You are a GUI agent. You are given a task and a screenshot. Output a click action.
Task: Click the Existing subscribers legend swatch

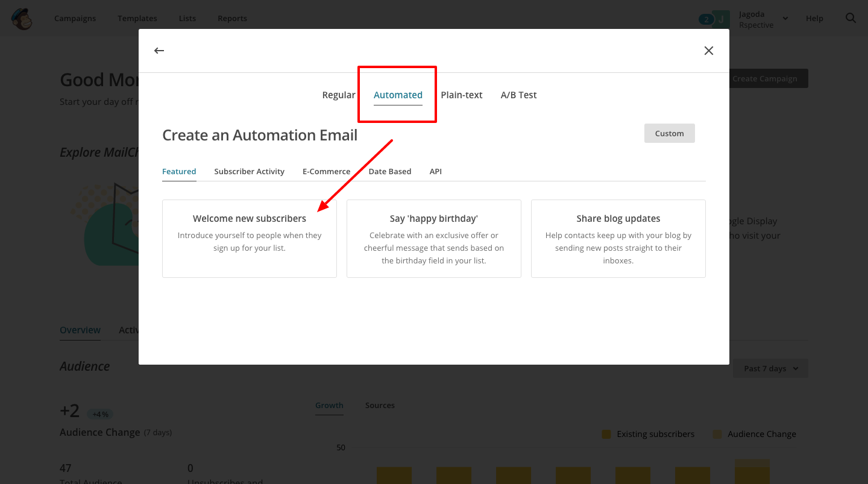pyautogui.click(x=606, y=434)
